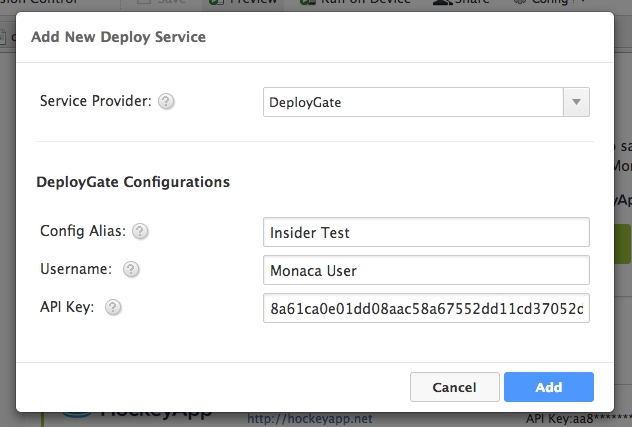Click the Username label
The height and width of the screenshot is (427, 632).
[x=76, y=269]
